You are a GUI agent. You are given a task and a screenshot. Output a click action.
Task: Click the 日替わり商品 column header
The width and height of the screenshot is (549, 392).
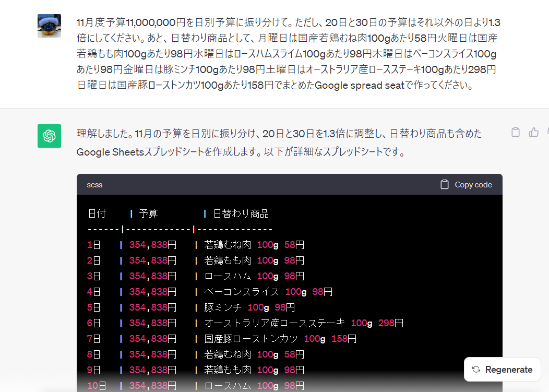pyautogui.click(x=241, y=213)
